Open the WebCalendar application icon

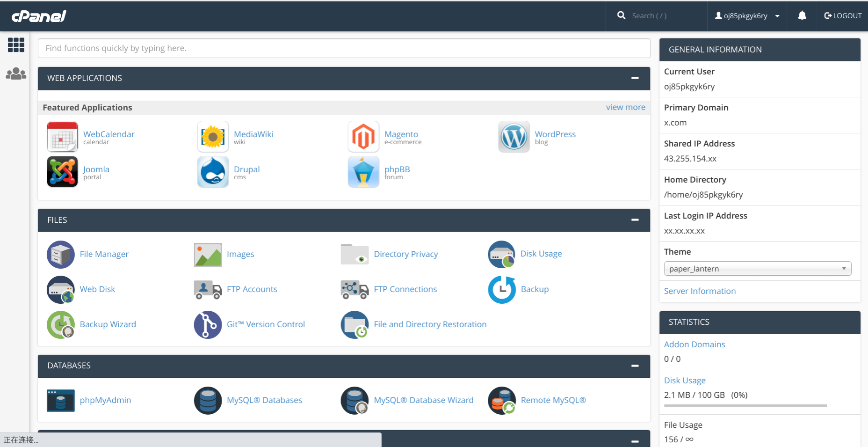(x=62, y=137)
